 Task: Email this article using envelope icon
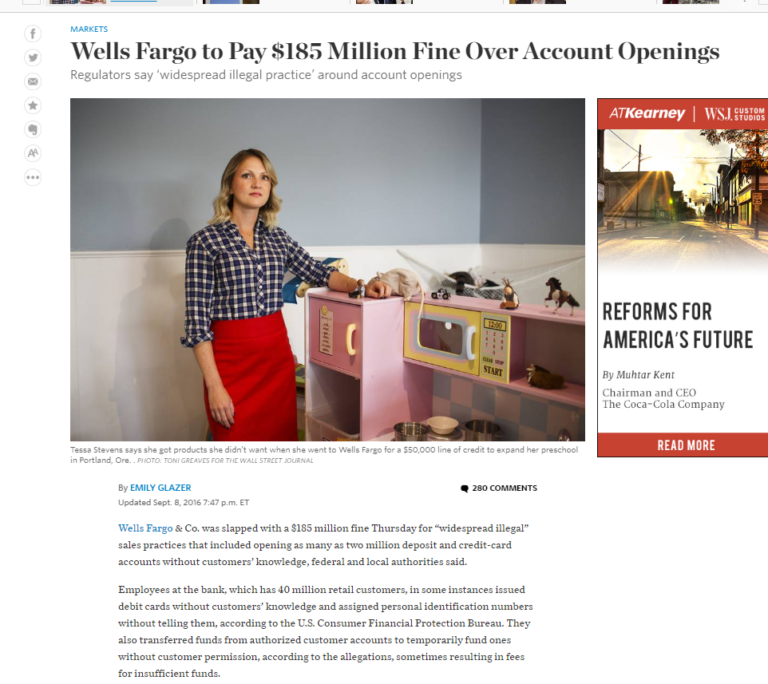coord(33,81)
